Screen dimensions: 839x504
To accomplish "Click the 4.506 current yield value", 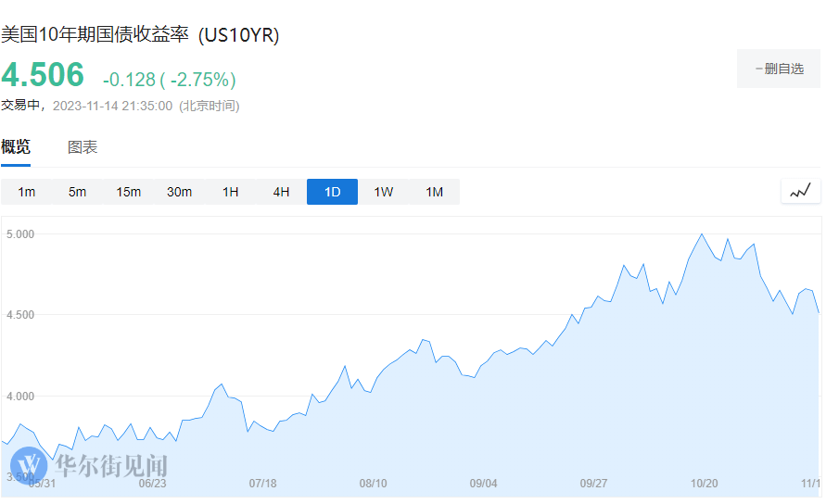I will pos(43,75).
